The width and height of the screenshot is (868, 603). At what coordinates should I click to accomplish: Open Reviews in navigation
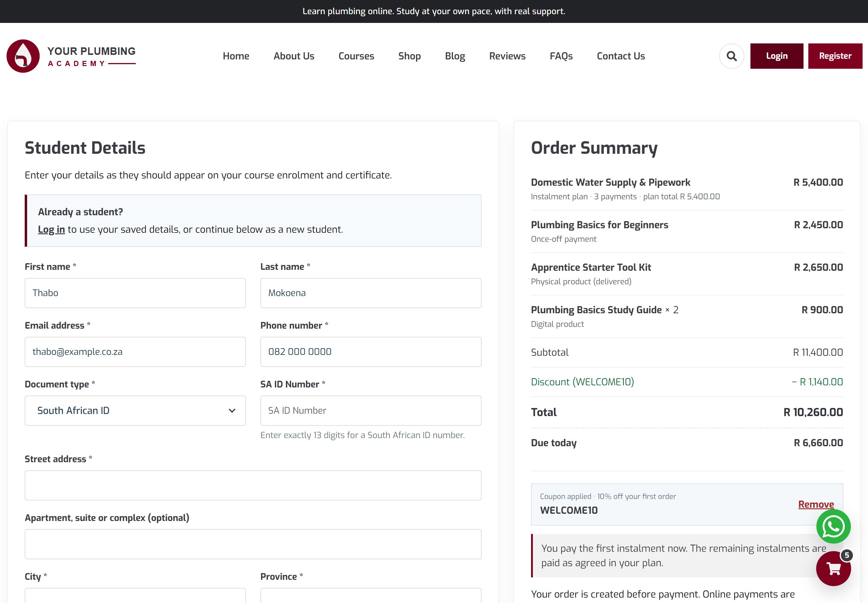(x=507, y=56)
